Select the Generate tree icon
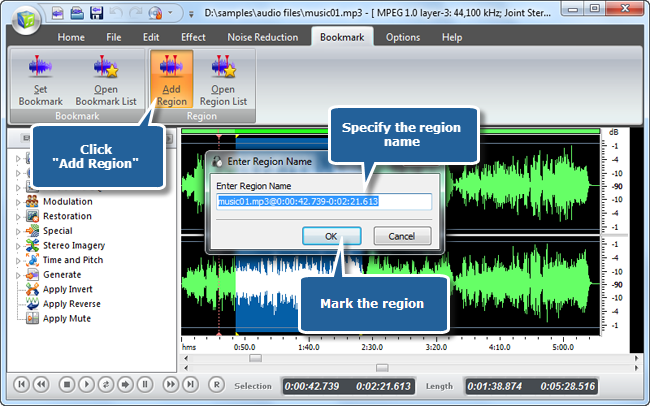The height and width of the screenshot is (406, 650). click(32, 275)
